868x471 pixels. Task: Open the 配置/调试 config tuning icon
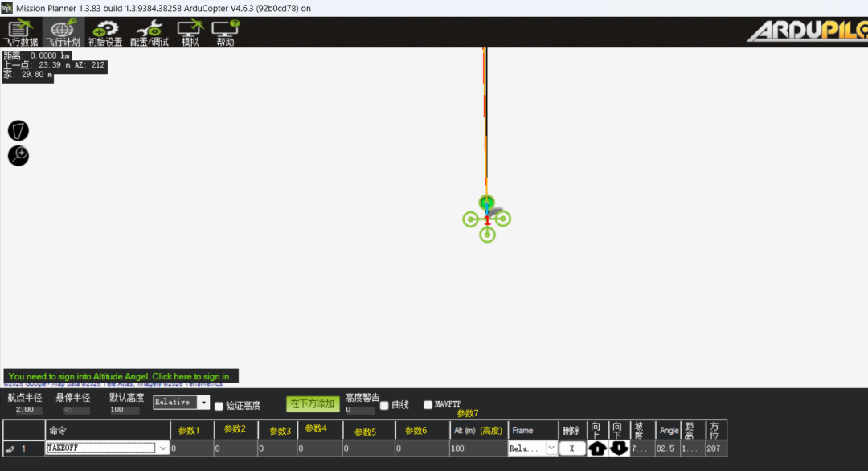click(149, 33)
